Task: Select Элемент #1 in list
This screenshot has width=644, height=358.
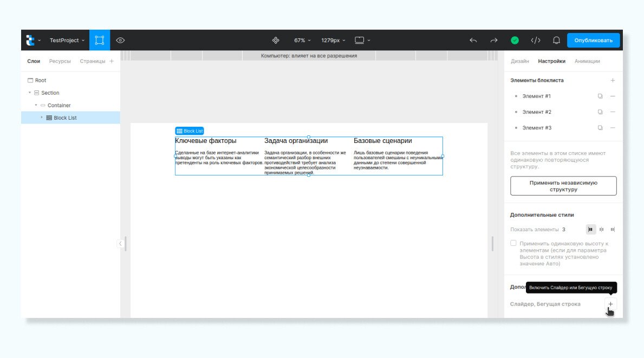Action: point(536,96)
